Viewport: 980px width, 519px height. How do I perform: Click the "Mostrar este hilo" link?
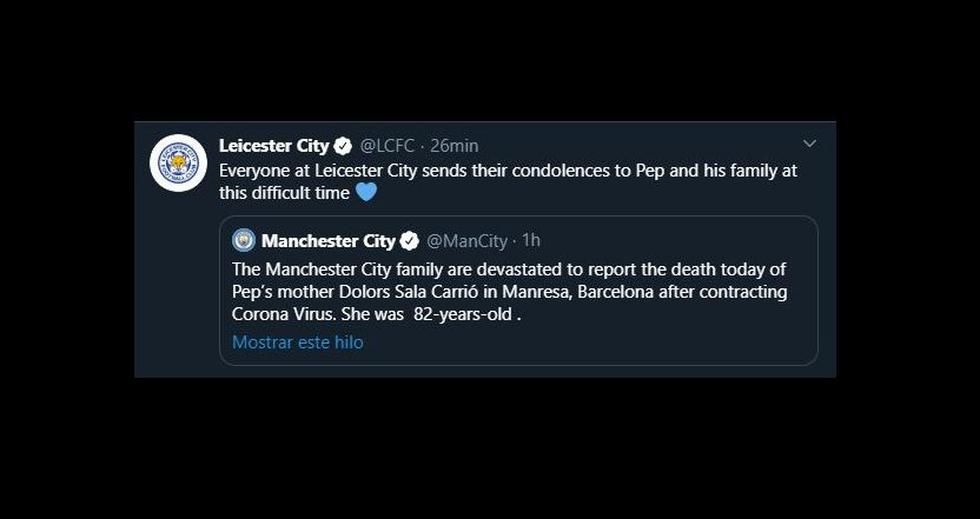298,342
